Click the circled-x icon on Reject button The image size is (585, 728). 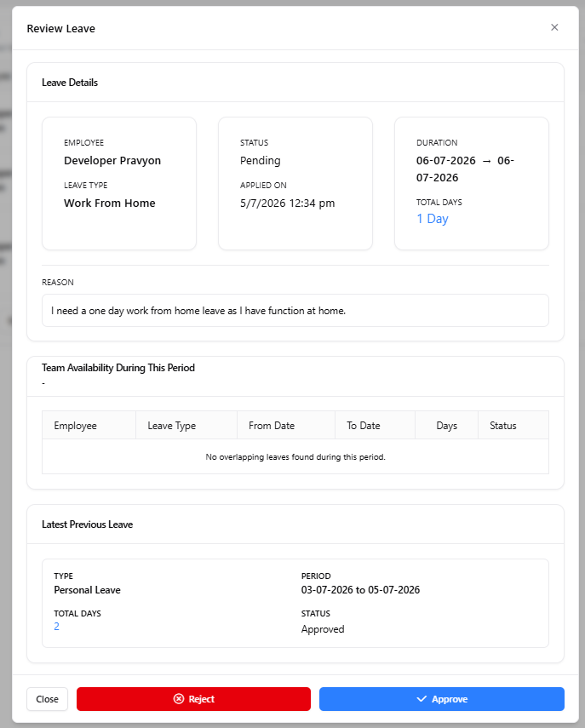pos(179,699)
